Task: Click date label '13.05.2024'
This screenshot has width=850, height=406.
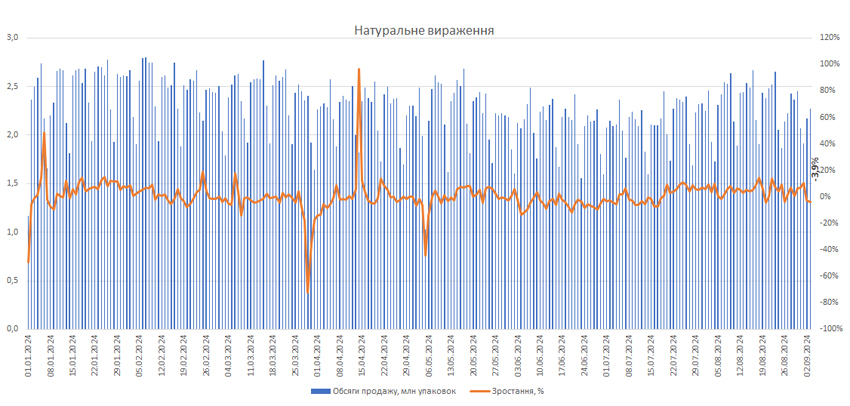Action: tap(451, 355)
